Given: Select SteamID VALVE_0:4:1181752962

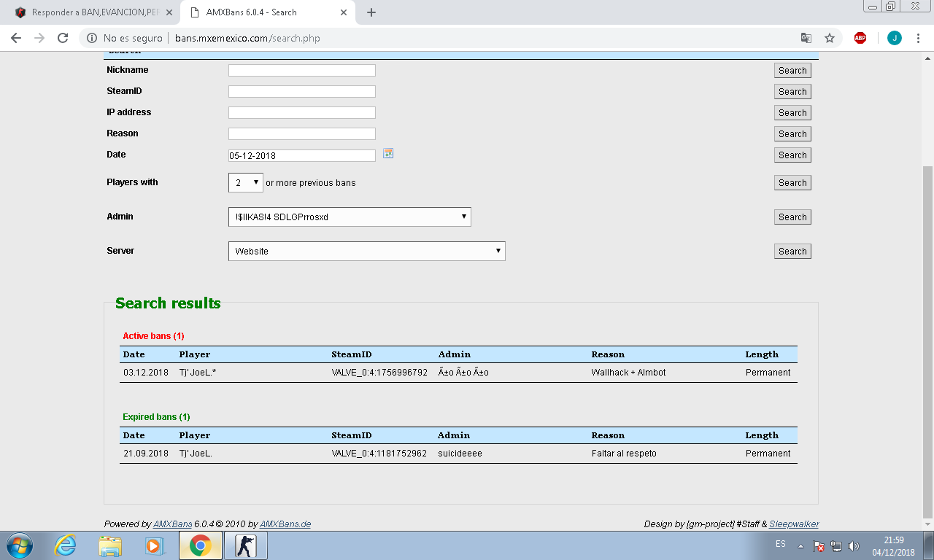Looking at the screenshot, I should point(379,454).
